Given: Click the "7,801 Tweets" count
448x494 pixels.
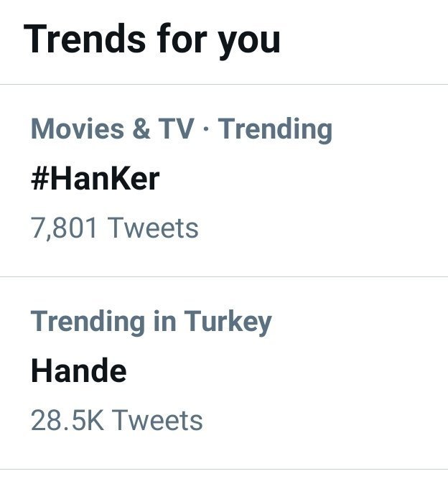Looking at the screenshot, I should tap(114, 228).
